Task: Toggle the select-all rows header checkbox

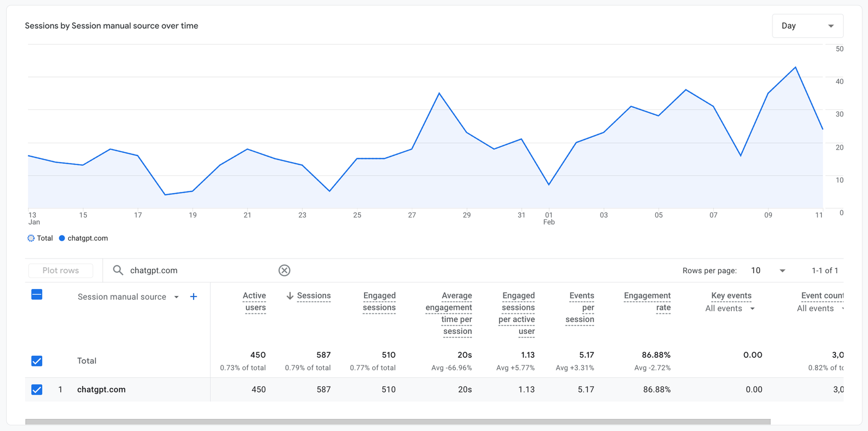Action: (37, 294)
